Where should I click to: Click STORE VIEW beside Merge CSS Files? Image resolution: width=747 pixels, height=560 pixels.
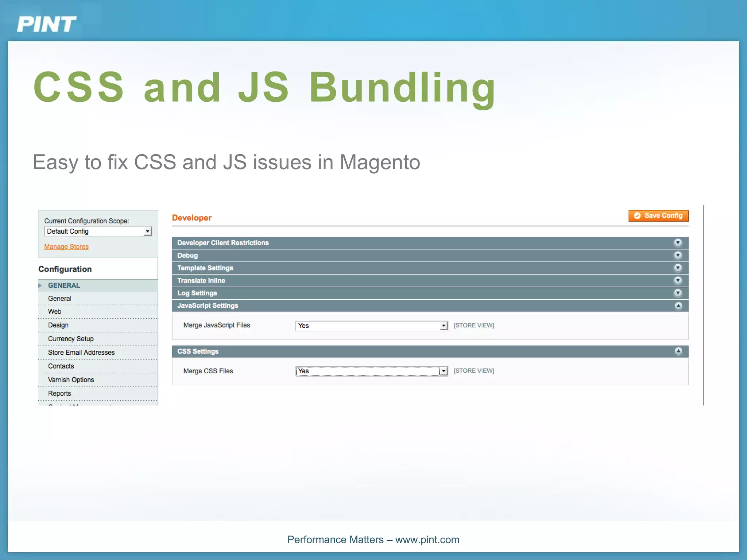pyautogui.click(x=474, y=371)
